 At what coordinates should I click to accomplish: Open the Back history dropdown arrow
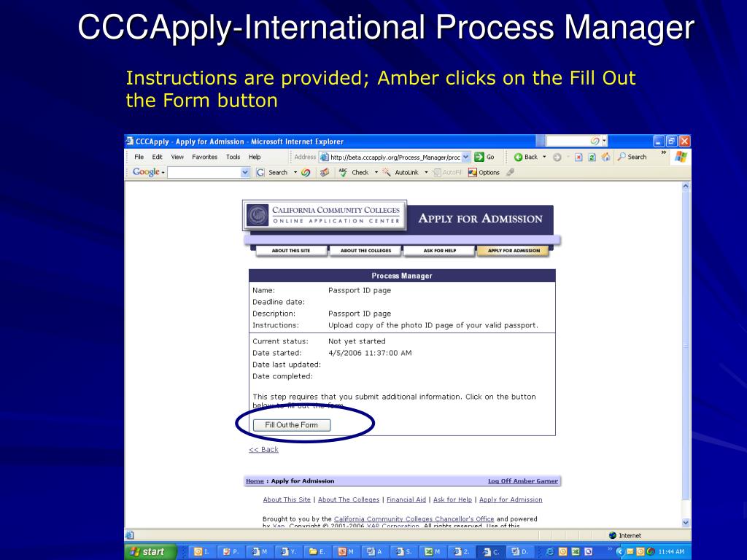pyautogui.click(x=544, y=157)
